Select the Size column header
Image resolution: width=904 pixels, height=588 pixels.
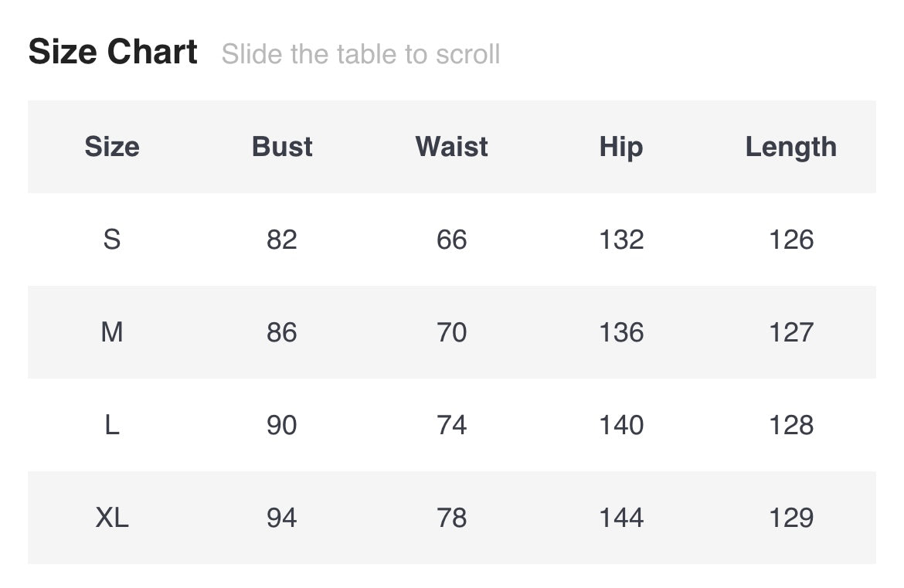[112, 147]
